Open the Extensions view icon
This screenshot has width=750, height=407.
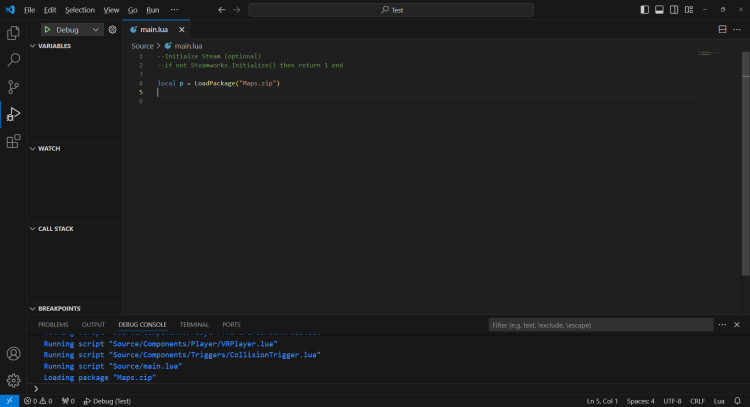[x=14, y=141]
